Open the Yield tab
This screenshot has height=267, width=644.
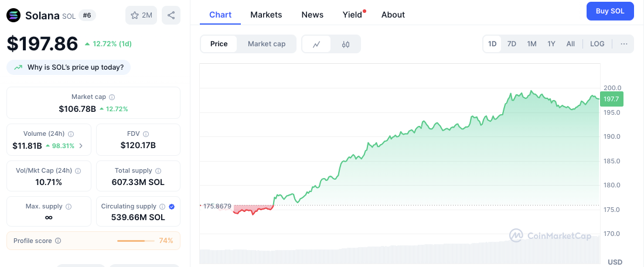[x=353, y=15]
